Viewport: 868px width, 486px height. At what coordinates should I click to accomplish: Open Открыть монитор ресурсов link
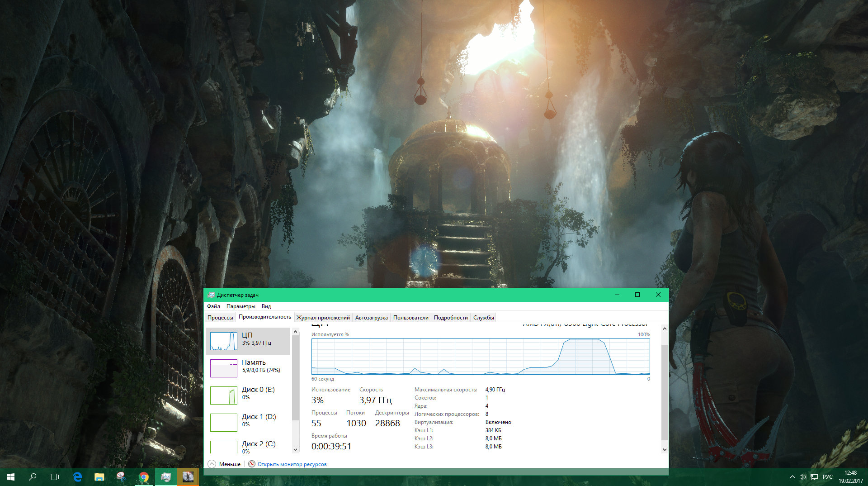[292, 464]
